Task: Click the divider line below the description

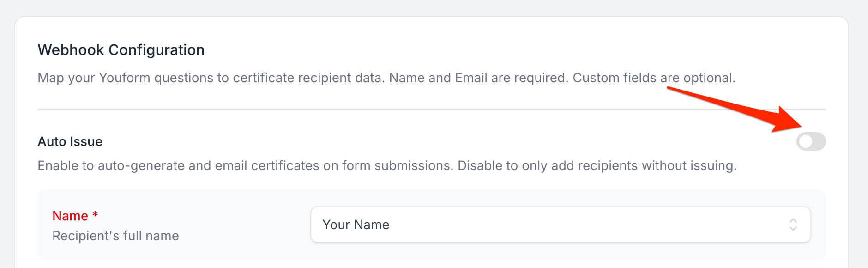Action: pyautogui.click(x=432, y=110)
